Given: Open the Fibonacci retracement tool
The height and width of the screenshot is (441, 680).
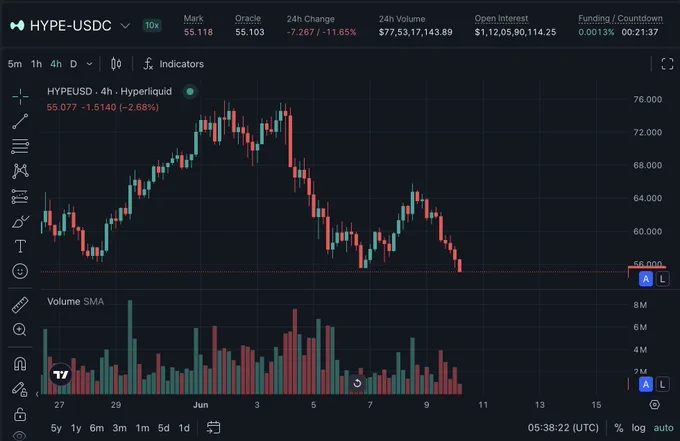Looking at the screenshot, I should pos(20,147).
